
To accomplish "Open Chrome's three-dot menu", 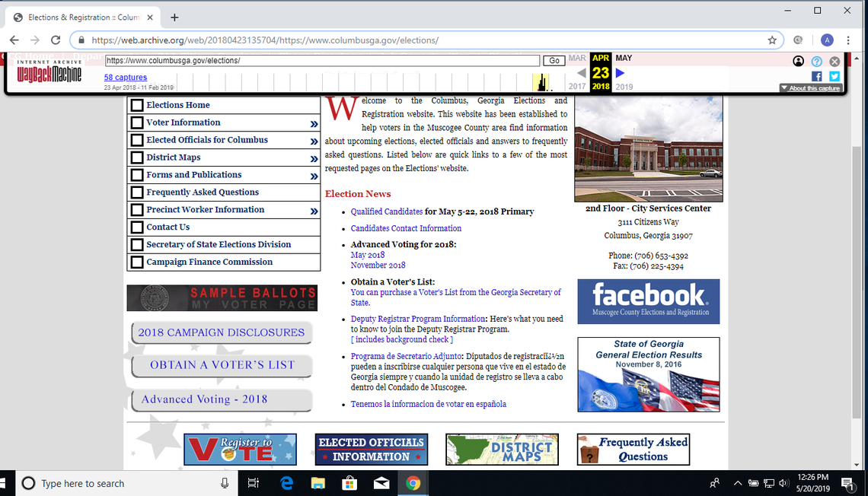I will tap(848, 40).
